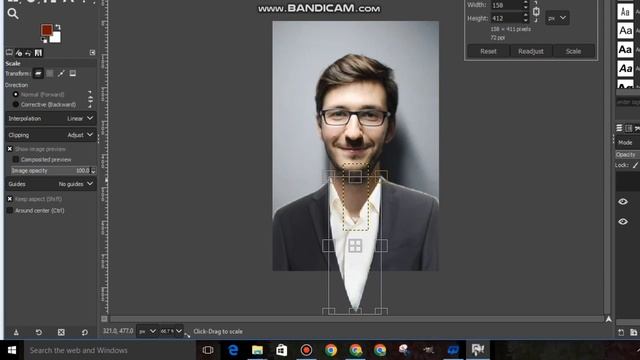Image resolution: width=640 pixels, height=360 pixels.
Task: Click the Image opacity slider
Action: pos(50,171)
